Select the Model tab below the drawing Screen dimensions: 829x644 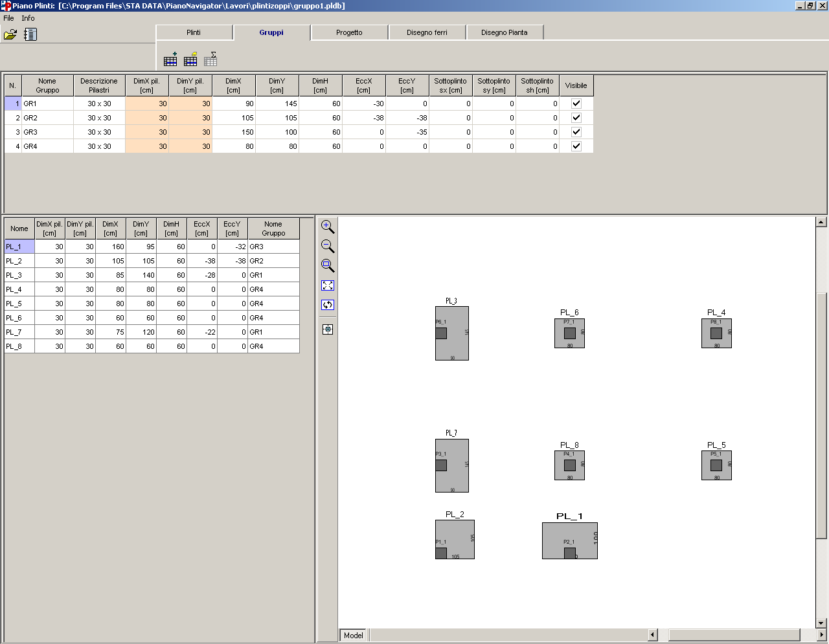click(354, 636)
